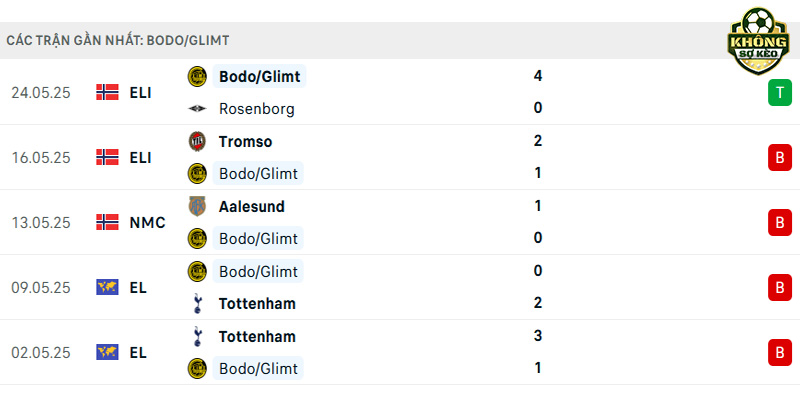Click red B badge for Tromso match

point(780,157)
